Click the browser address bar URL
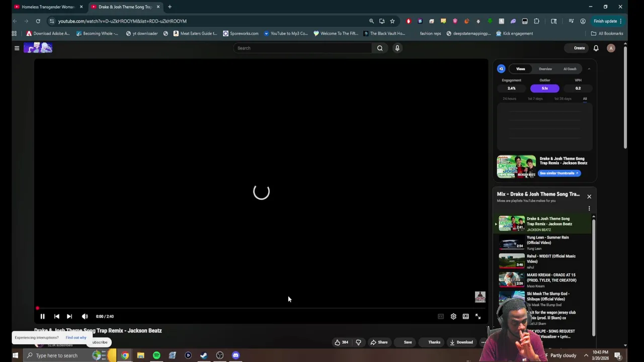The width and height of the screenshot is (644, 362). 122,21
